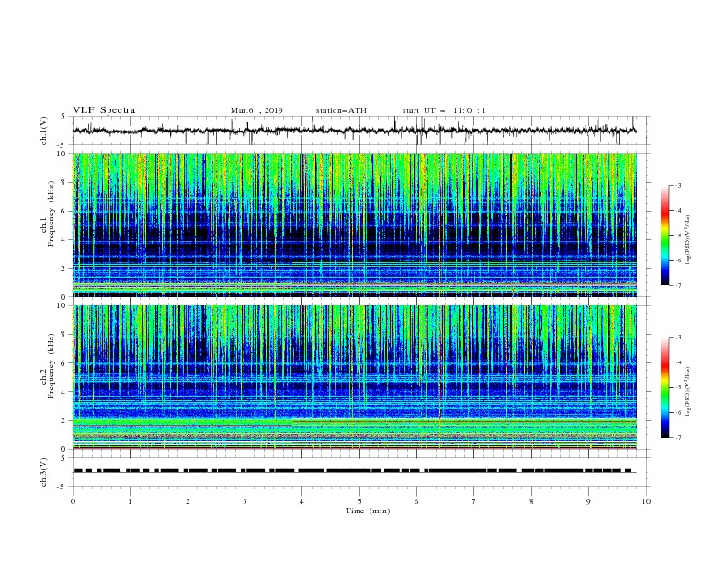The height and width of the screenshot is (563, 728).
Task: Click the ch.1 spectrogram color scale bar
Action: pyautogui.click(x=665, y=236)
